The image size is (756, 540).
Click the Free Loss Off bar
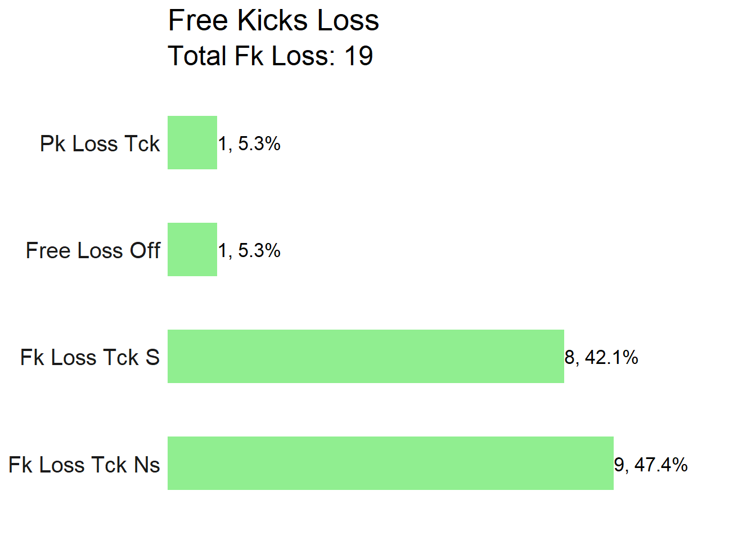pos(192,249)
